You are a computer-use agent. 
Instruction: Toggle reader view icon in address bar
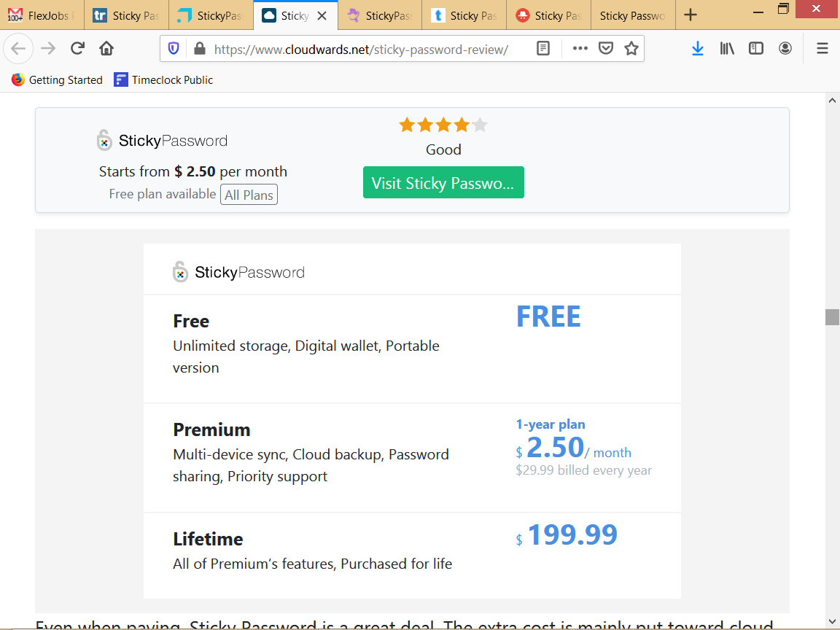[x=542, y=49]
